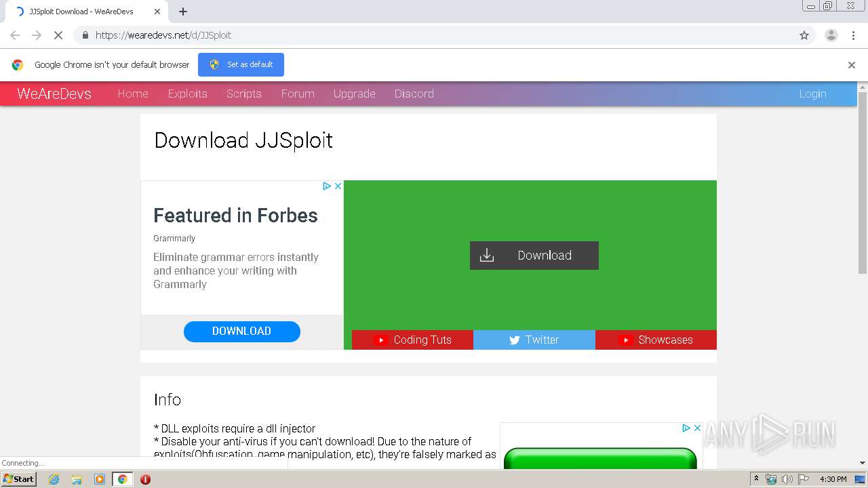This screenshot has width=868, height=488.
Task: Click the browser back arrow
Action: pyautogui.click(x=15, y=35)
